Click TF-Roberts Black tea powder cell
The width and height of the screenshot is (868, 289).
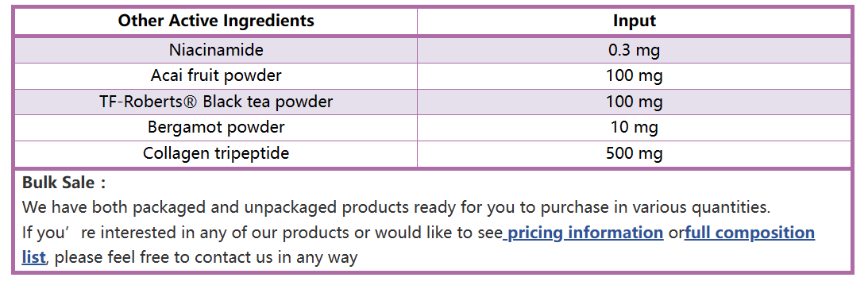[x=216, y=102]
